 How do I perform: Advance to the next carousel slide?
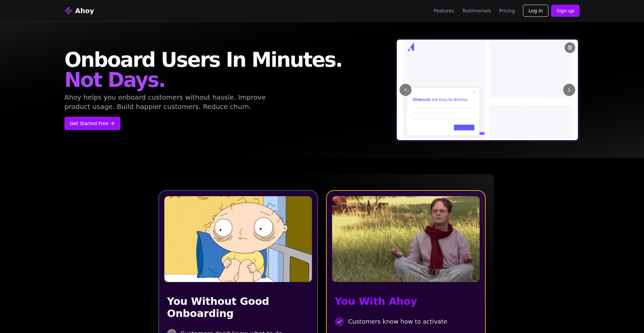(x=569, y=90)
